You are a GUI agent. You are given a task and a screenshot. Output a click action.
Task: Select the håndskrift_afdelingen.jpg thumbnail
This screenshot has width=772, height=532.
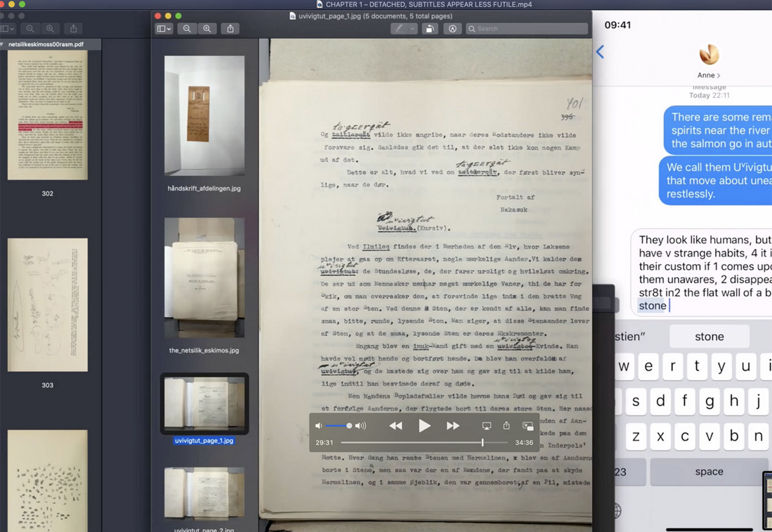204,115
